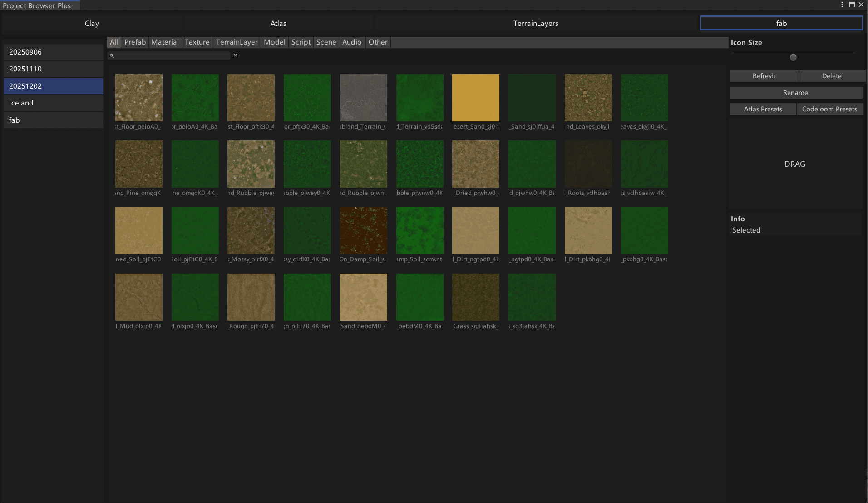868x503 pixels.
Task: Enable the Texture filter
Action: click(x=197, y=42)
